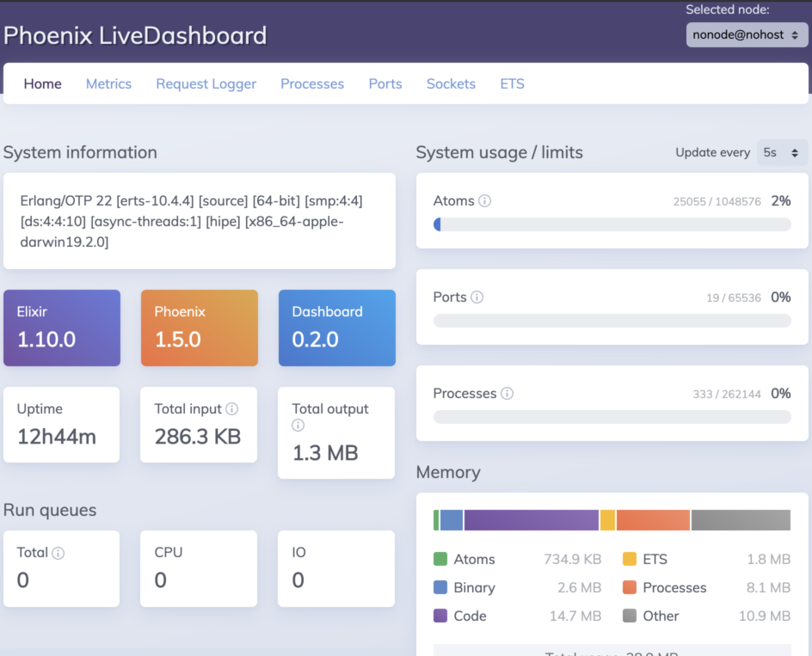Click the gray Other legend swatch
Screen dimensions: 812x656
pyautogui.click(x=629, y=616)
